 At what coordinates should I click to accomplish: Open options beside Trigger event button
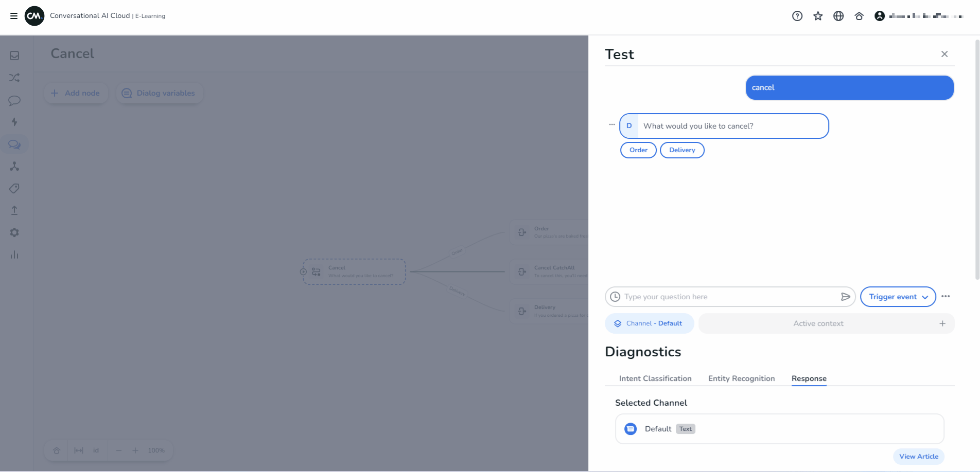pyautogui.click(x=946, y=297)
